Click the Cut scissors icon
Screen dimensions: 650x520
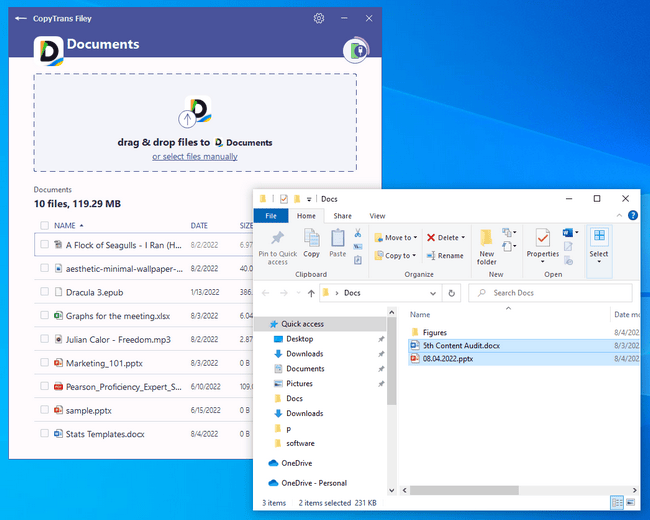pyautogui.click(x=358, y=233)
